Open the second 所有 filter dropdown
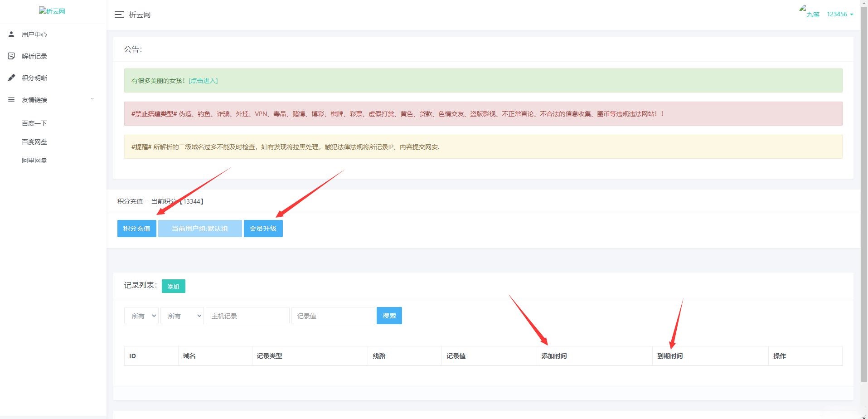Image resolution: width=868 pixels, height=419 pixels. (x=182, y=316)
